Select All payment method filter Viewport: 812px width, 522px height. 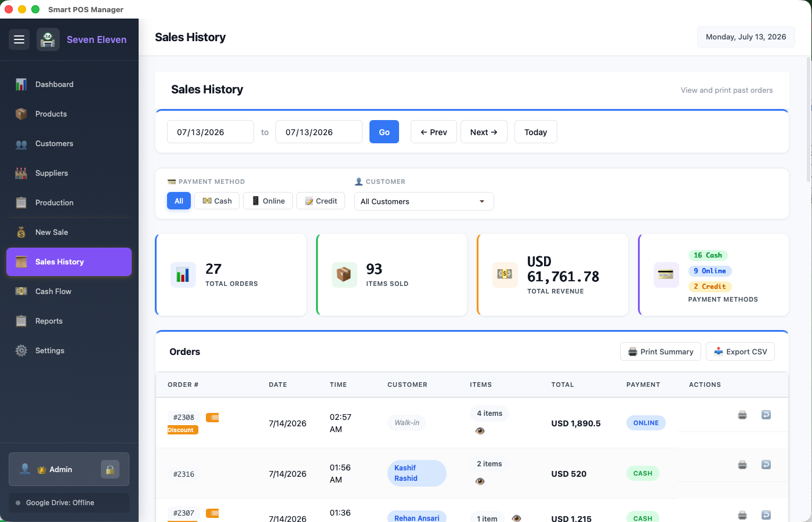179,201
